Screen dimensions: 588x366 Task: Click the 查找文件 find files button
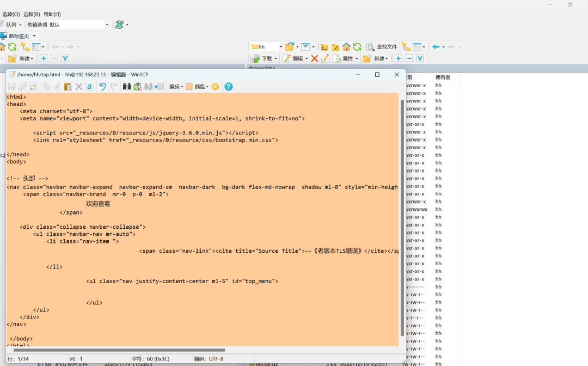(x=382, y=47)
